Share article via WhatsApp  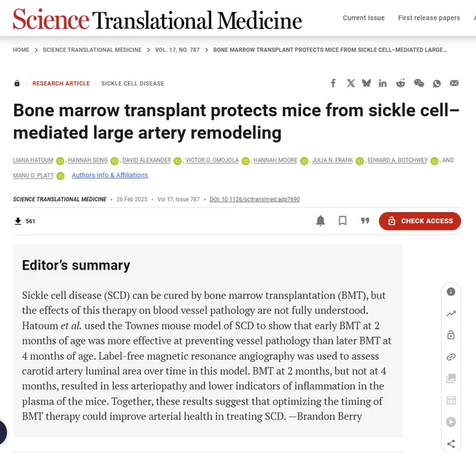(x=437, y=83)
